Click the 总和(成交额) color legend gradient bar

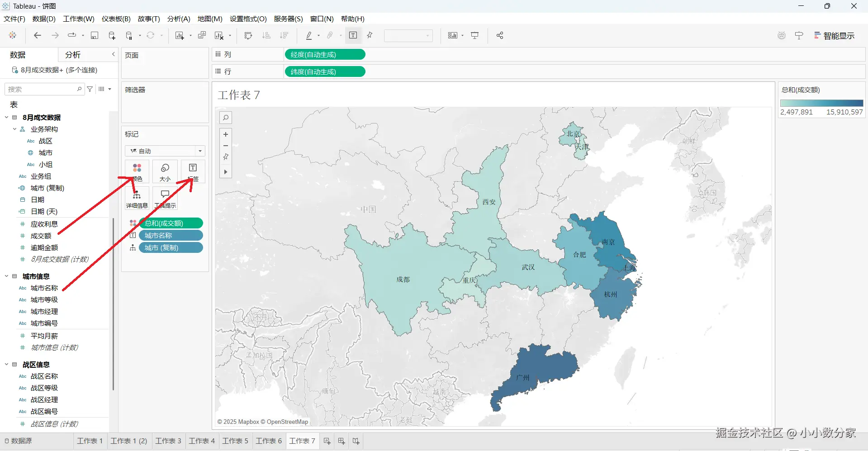[x=821, y=103]
